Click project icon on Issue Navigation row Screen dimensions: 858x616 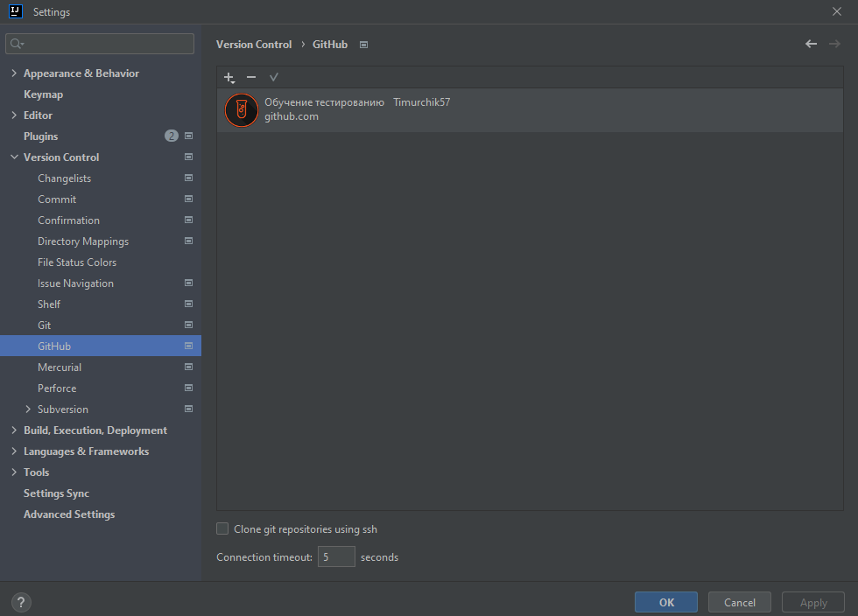pyautogui.click(x=189, y=283)
